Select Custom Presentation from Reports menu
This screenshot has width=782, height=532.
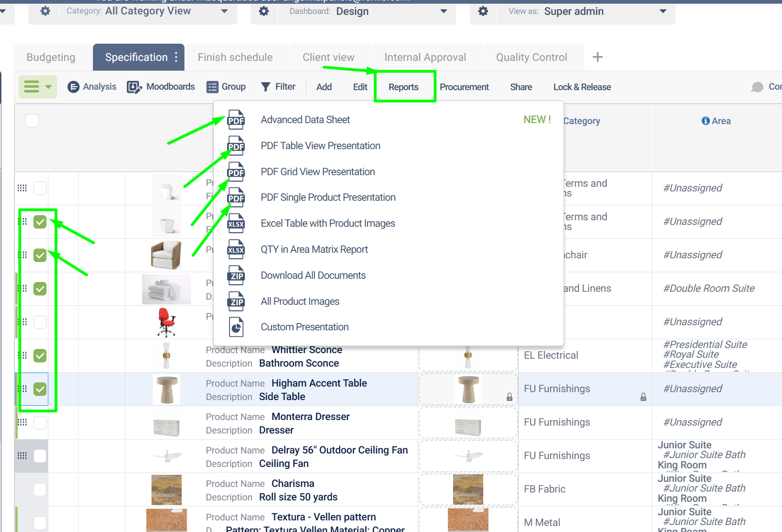tap(304, 327)
